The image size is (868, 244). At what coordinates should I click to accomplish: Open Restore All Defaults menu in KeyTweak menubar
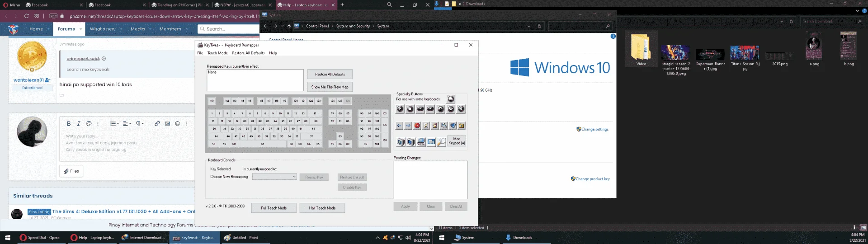248,53
